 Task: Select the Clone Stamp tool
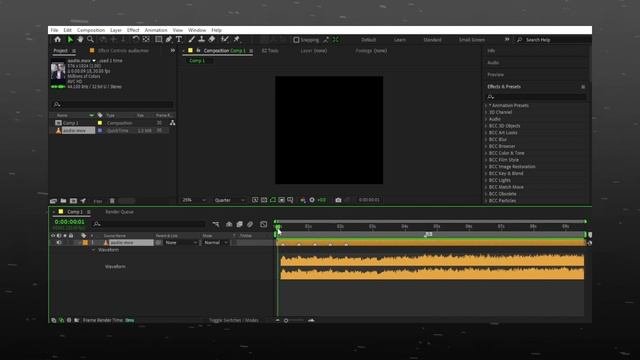pyautogui.click(x=201, y=40)
